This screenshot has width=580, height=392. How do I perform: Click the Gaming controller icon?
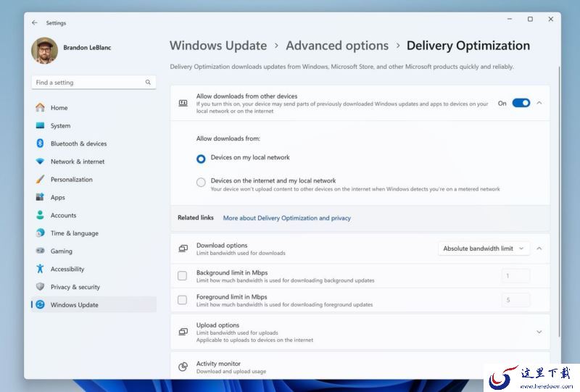click(40, 251)
